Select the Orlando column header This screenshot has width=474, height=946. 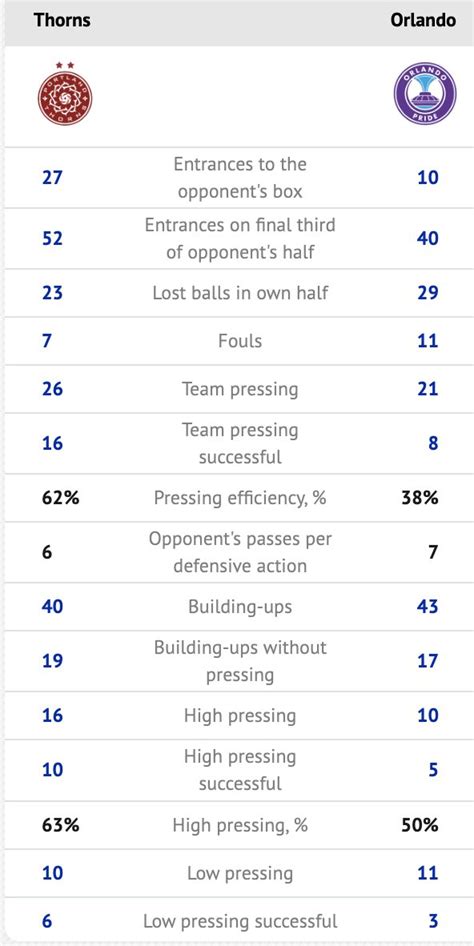click(423, 20)
